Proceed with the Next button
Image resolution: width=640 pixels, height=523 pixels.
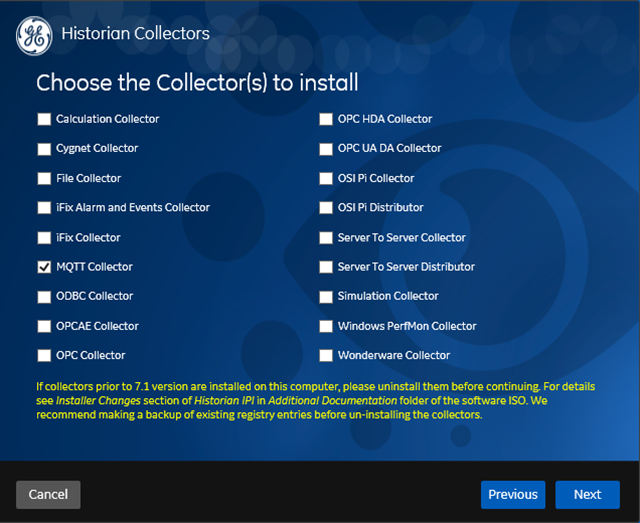(x=587, y=494)
